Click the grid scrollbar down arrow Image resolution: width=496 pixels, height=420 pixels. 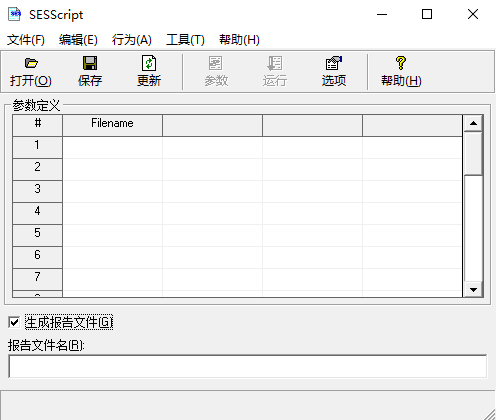[473, 289]
